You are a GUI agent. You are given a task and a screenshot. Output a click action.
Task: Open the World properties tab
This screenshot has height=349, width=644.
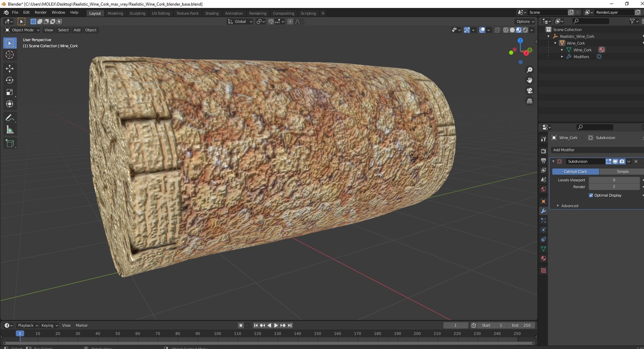543,189
